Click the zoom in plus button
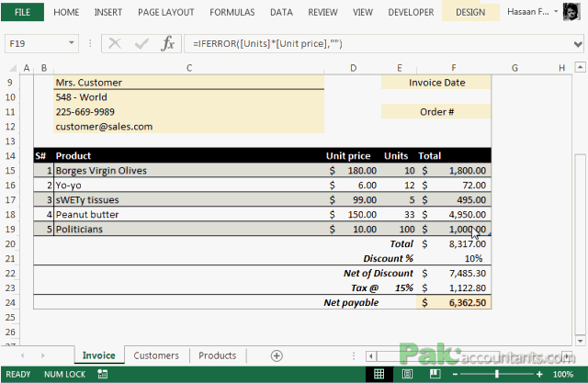588x383 pixels. click(539, 374)
